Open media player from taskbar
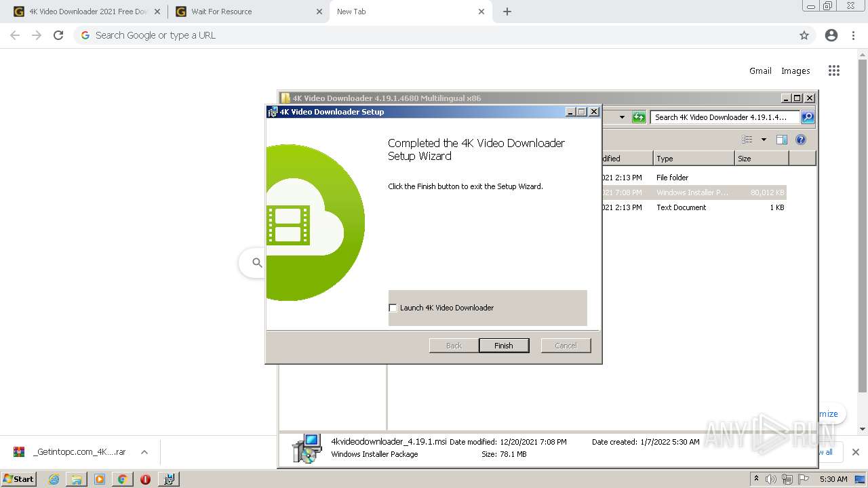 [100, 479]
